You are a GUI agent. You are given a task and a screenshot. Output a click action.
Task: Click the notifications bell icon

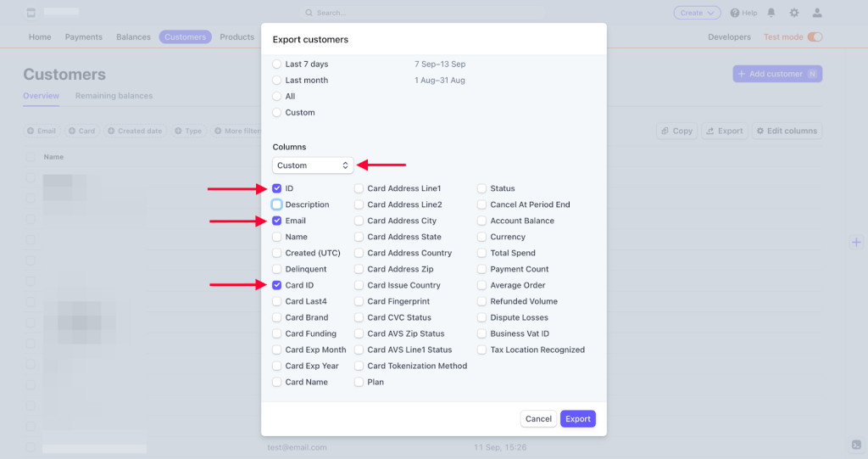771,13
